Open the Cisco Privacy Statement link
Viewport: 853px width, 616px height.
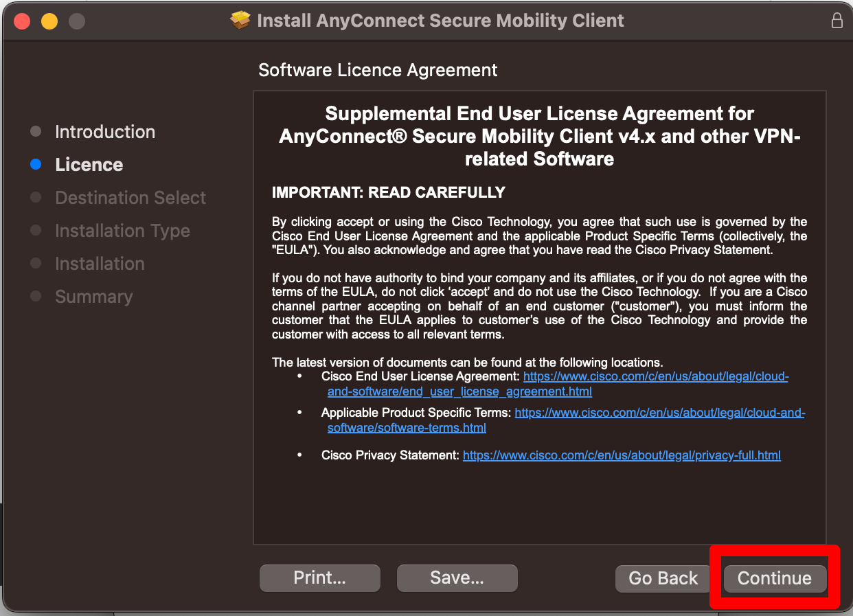click(622, 455)
